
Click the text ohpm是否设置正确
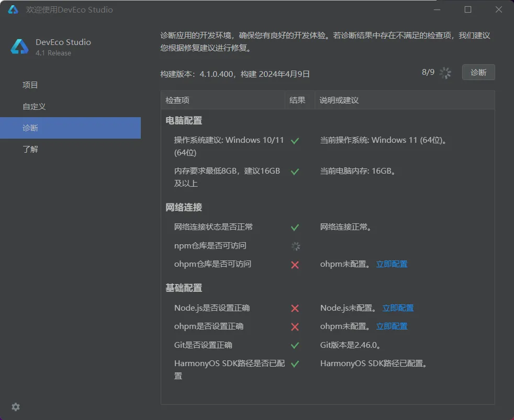coord(209,326)
